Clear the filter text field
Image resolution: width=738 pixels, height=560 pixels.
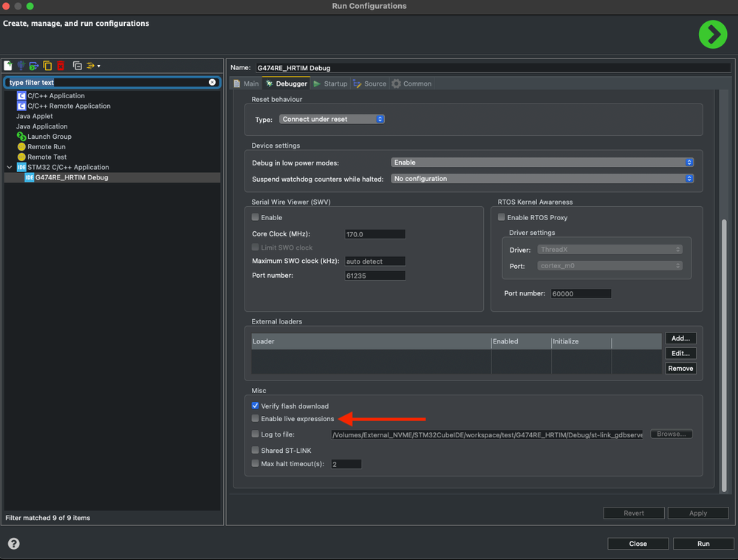pyautogui.click(x=212, y=82)
